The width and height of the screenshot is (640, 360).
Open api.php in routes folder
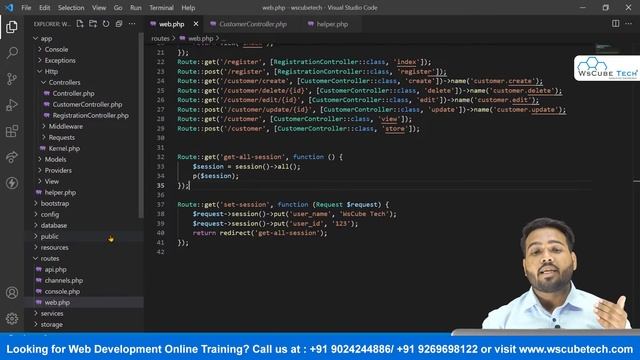56,270
